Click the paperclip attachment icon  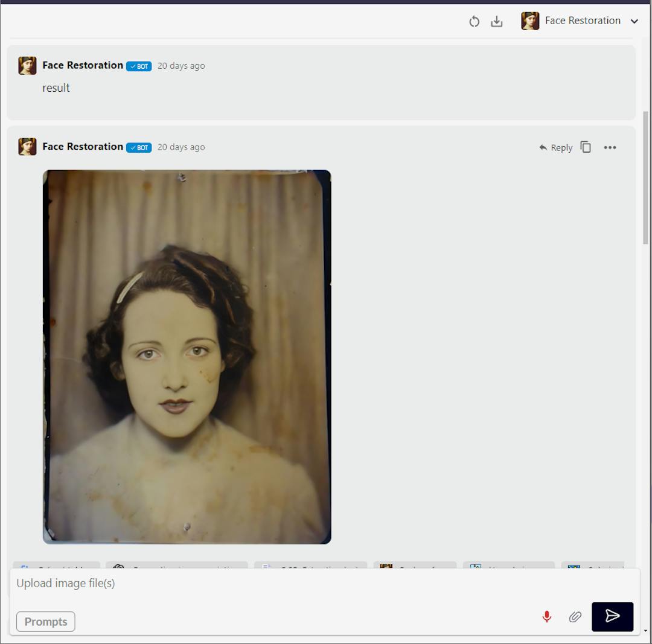[574, 617]
